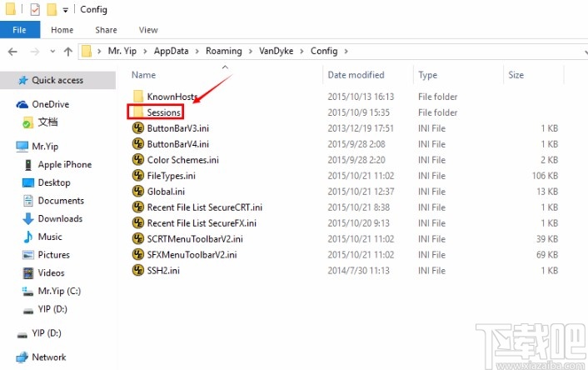Viewport: 588px width, 370px height.
Task: Sort by the Size column header
Action: click(x=516, y=75)
